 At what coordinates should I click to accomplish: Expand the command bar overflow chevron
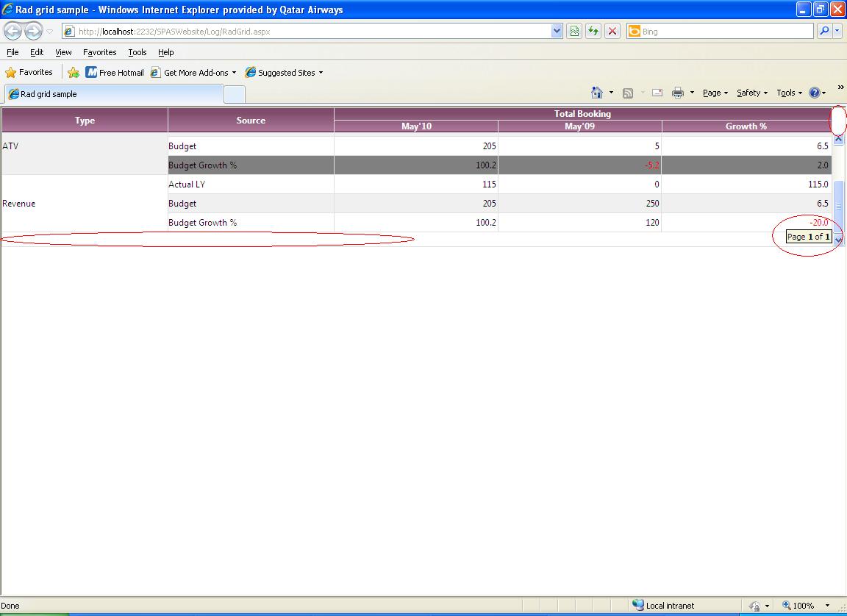point(840,87)
